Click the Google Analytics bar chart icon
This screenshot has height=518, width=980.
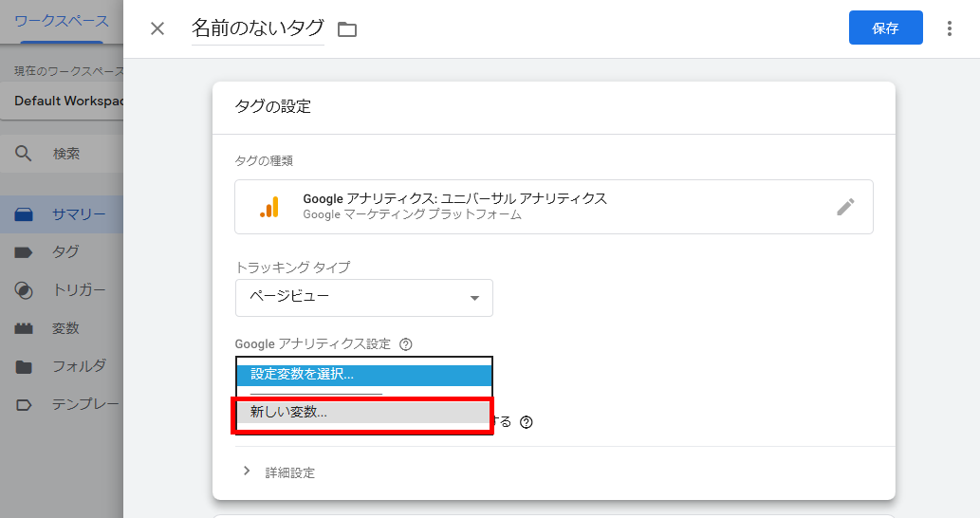[269, 207]
